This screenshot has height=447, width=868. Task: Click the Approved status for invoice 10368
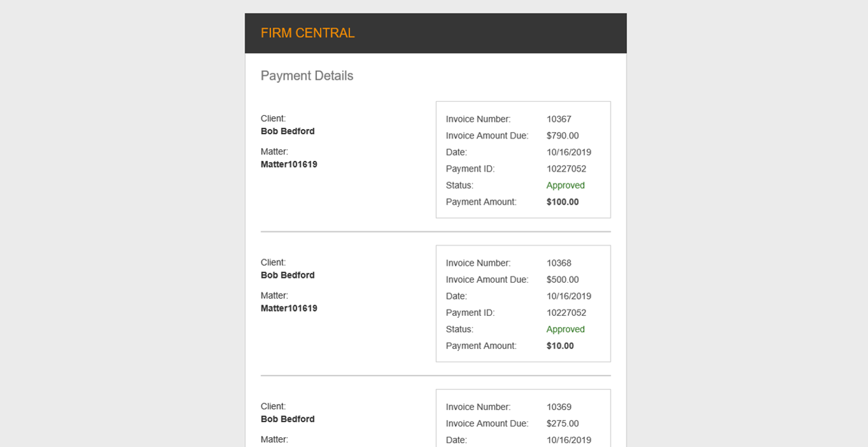tap(565, 330)
